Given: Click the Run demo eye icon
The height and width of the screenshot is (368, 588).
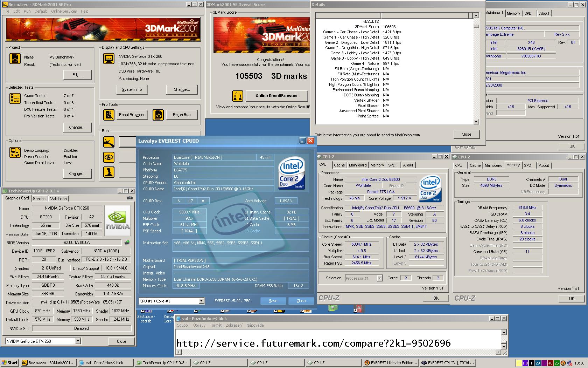Looking at the screenshot, I should pos(109,157).
